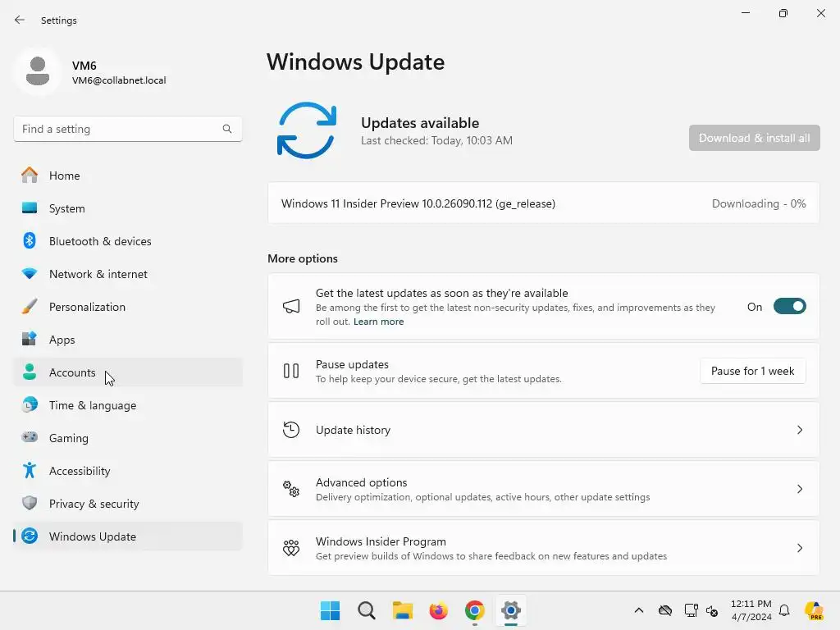Click the large blue update sync icon

pyautogui.click(x=307, y=130)
